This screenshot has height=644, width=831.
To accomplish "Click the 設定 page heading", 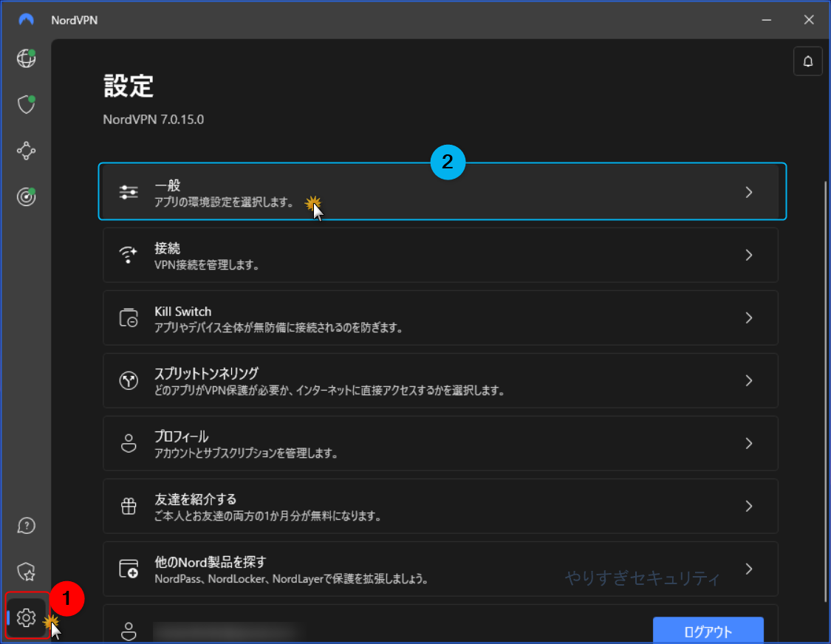I will tap(129, 86).
